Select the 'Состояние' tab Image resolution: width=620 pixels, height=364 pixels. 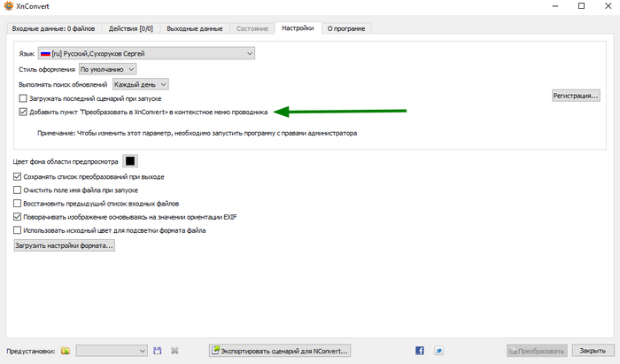[252, 28]
